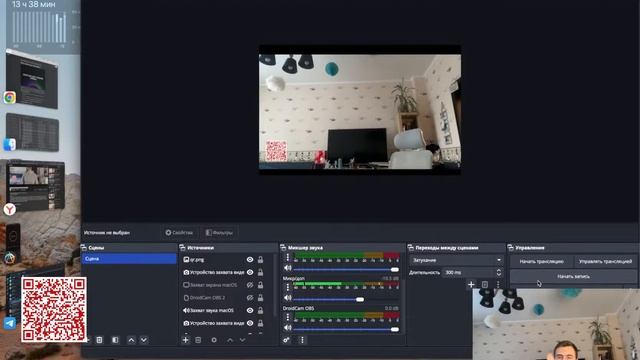This screenshot has height=360, width=640.
Task: Open Finder from the Dock
Action: [10, 144]
